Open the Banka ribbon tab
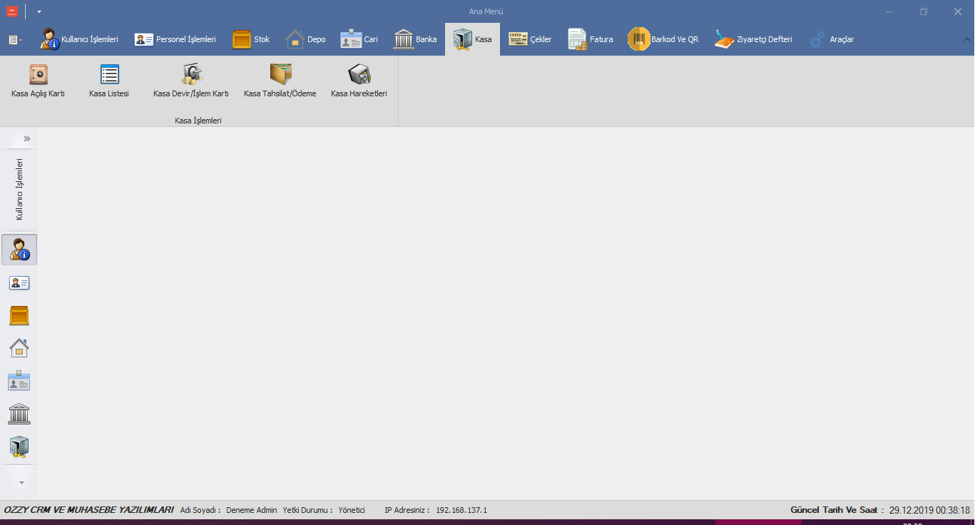 click(x=415, y=39)
